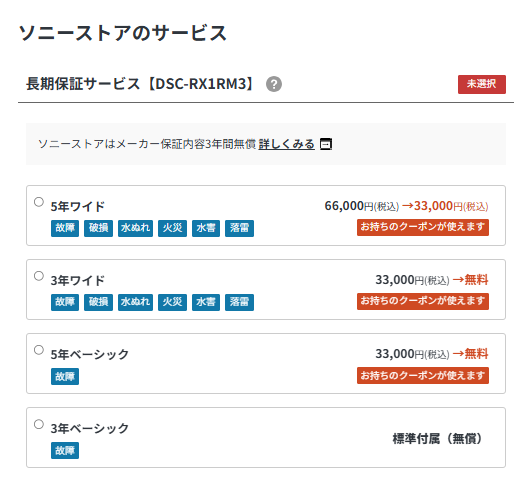Click the coupon badge in 5年ベーシック row

click(x=423, y=376)
